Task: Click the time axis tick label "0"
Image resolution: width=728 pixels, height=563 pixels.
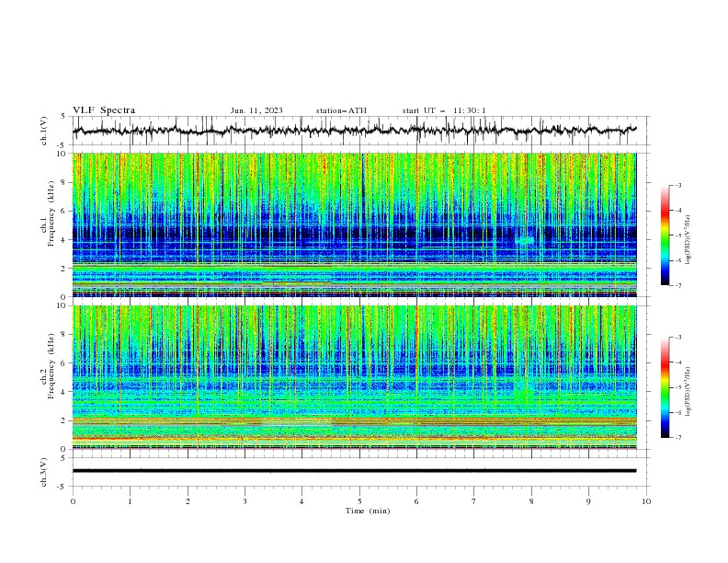Action: (x=73, y=501)
